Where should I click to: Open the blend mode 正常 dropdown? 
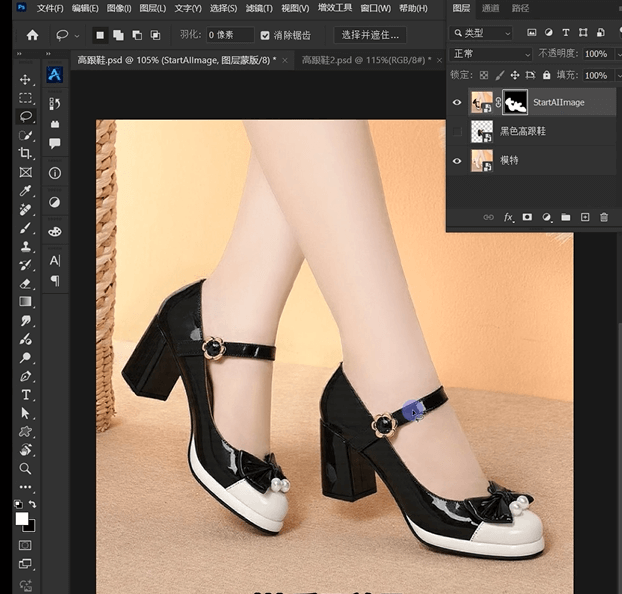(x=490, y=53)
